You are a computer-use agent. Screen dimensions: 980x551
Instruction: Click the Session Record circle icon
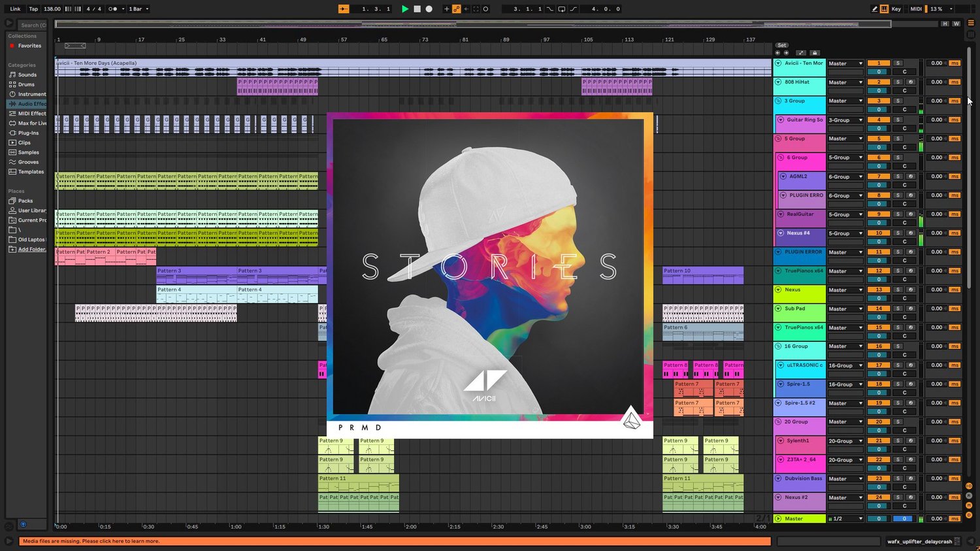pos(485,9)
